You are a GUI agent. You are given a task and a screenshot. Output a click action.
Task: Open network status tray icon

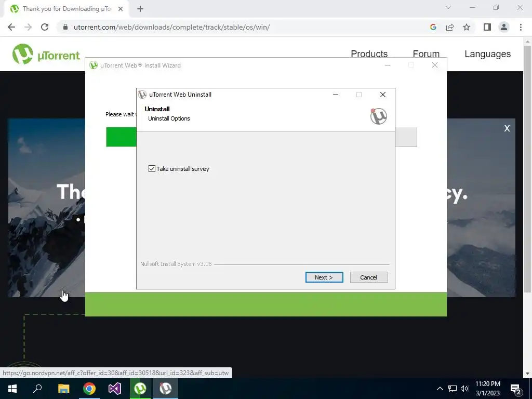(x=453, y=389)
